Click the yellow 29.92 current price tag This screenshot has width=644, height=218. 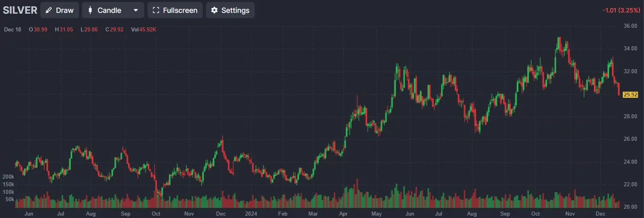tap(630, 95)
